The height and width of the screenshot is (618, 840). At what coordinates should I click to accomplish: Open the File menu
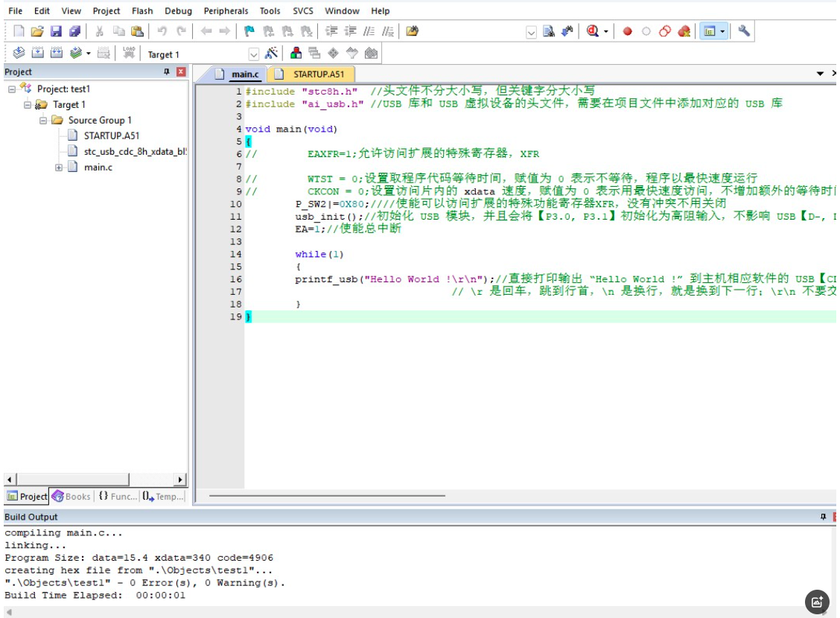coord(15,10)
